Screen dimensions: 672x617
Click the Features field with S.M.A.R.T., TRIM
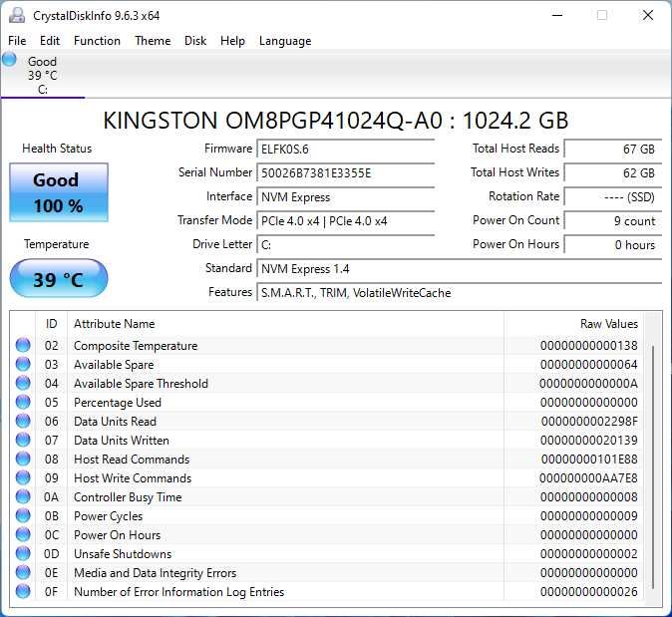coord(460,293)
